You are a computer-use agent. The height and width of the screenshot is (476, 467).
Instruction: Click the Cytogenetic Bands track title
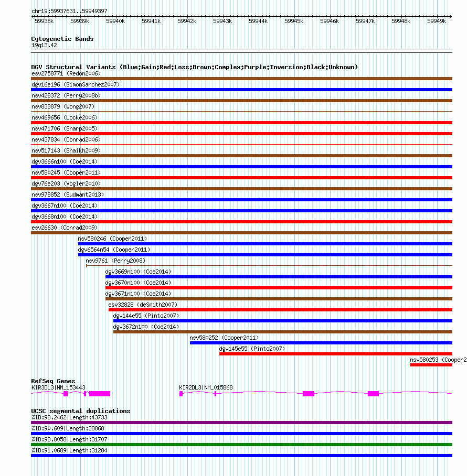click(x=62, y=39)
